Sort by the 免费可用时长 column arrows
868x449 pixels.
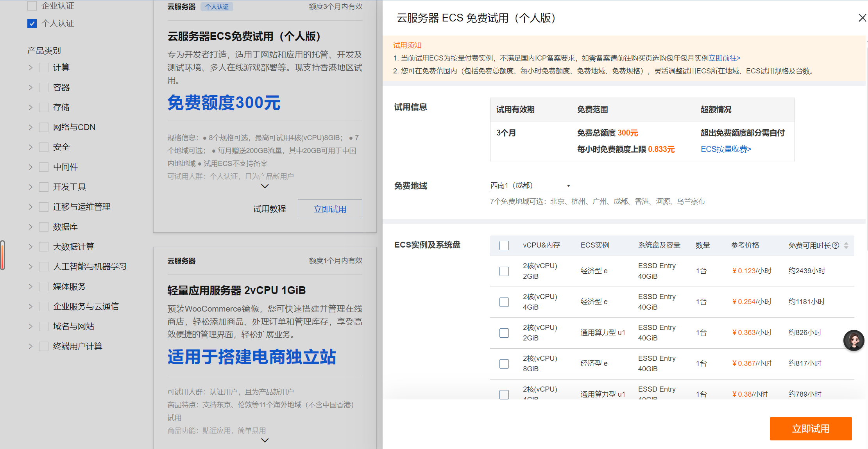(846, 245)
